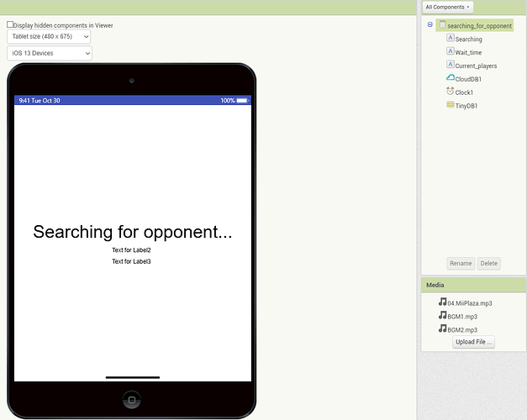Image resolution: width=527 pixels, height=420 pixels.
Task: Open the Tablet size dropdown
Action: pyautogui.click(x=49, y=37)
